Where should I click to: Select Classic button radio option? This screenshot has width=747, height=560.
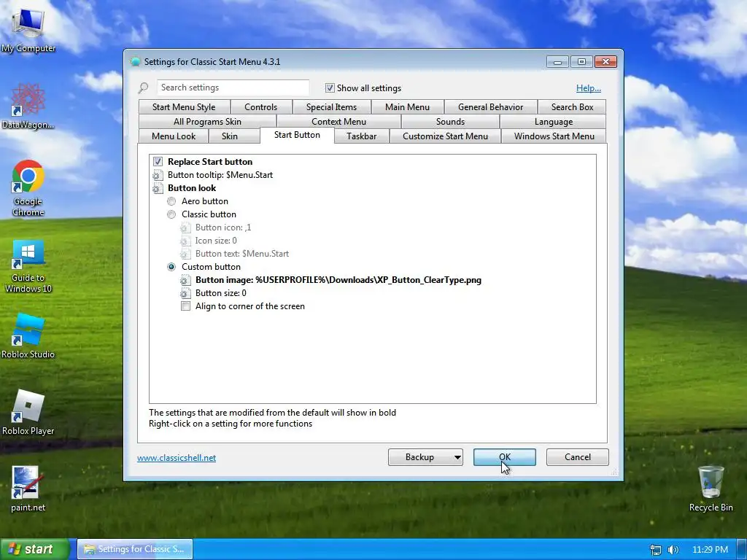coord(171,215)
